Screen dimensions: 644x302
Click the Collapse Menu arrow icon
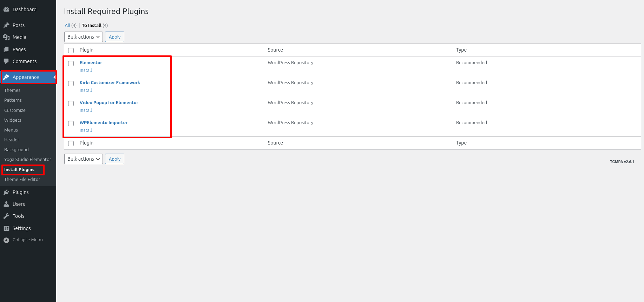[6, 240]
